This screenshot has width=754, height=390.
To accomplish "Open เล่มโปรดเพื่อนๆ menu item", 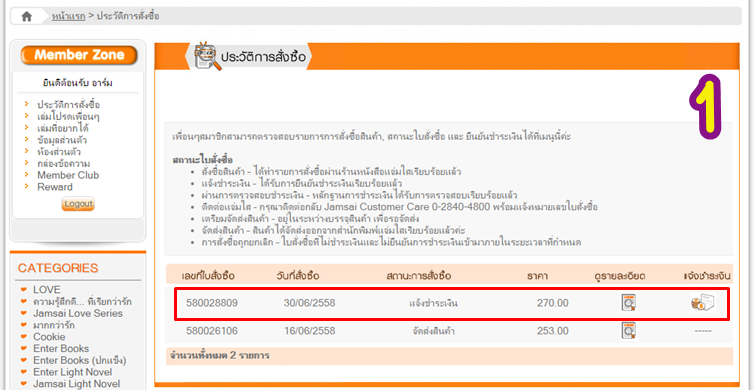I will pyautogui.click(x=68, y=117).
